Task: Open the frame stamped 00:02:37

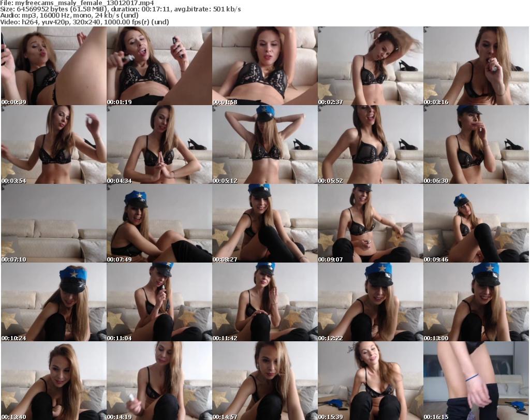Action: tap(371, 66)
